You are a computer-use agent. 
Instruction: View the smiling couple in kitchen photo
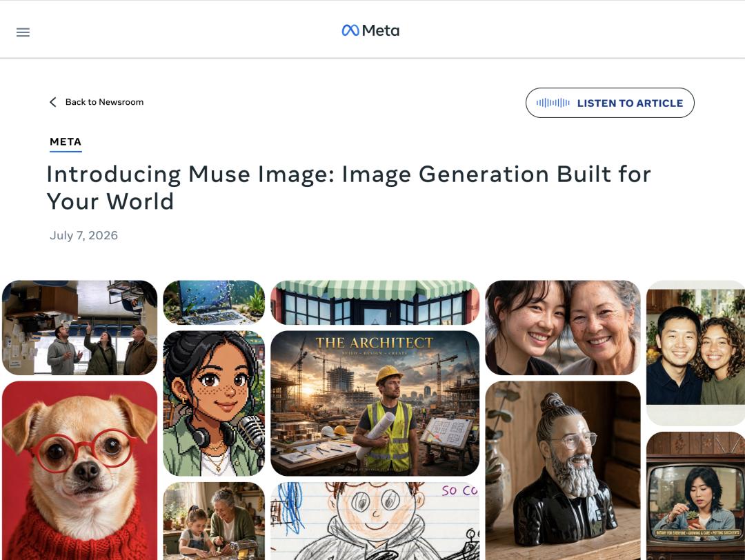[x=695, y=352]
